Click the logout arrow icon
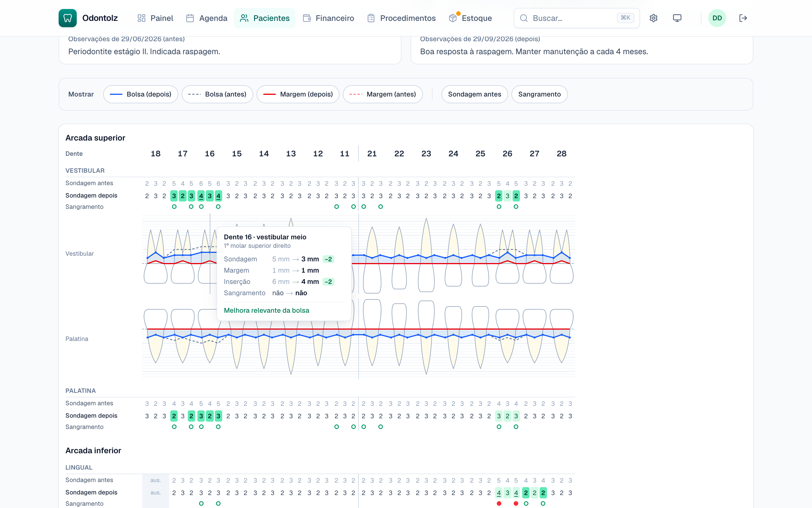 click(743, 18)
